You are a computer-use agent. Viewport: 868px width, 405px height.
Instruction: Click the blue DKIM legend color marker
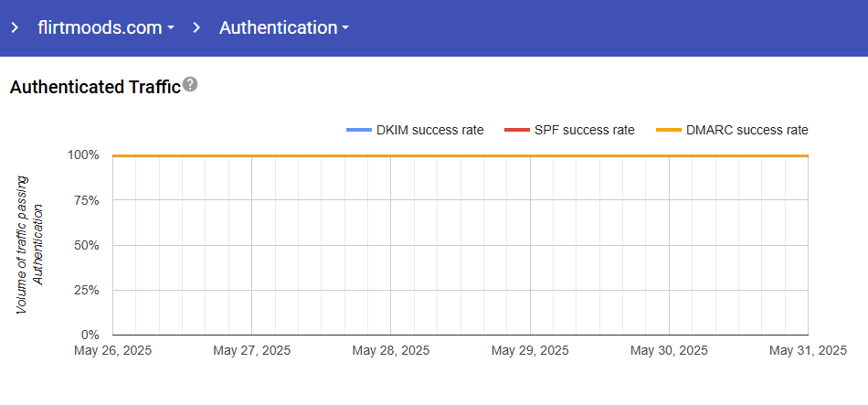point(358,131)
